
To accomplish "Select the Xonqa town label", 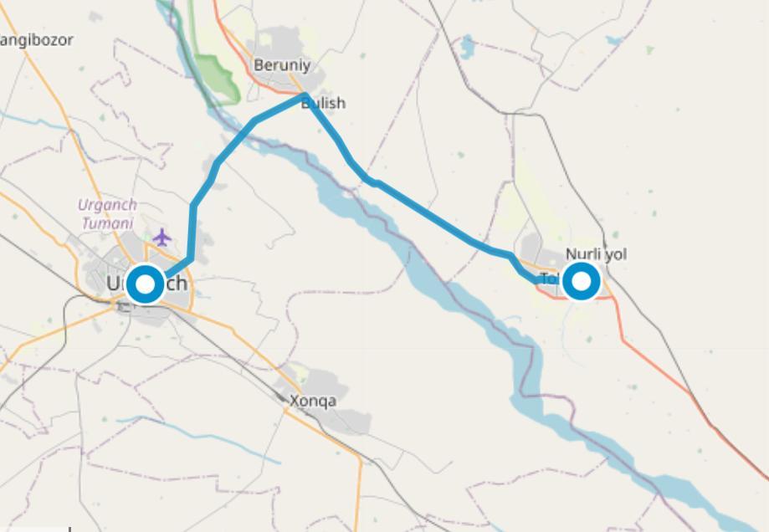I will click(x=313, y=401).
